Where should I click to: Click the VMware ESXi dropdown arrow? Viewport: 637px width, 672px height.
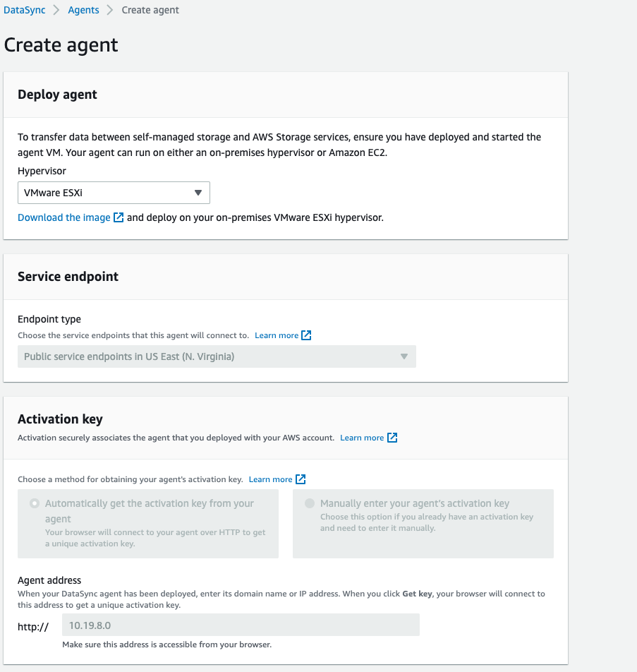[x=200, y=192]
